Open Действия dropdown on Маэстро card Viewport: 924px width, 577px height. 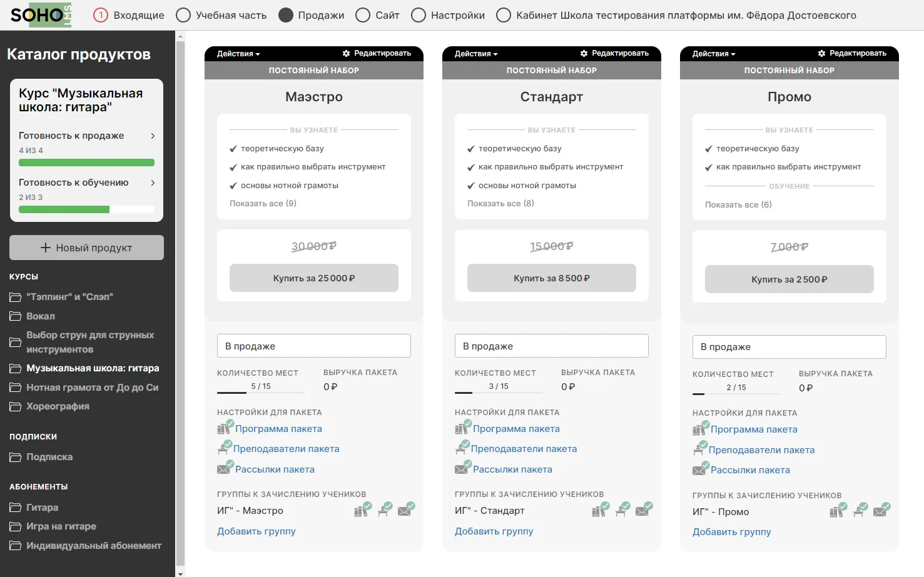(238, 54)
